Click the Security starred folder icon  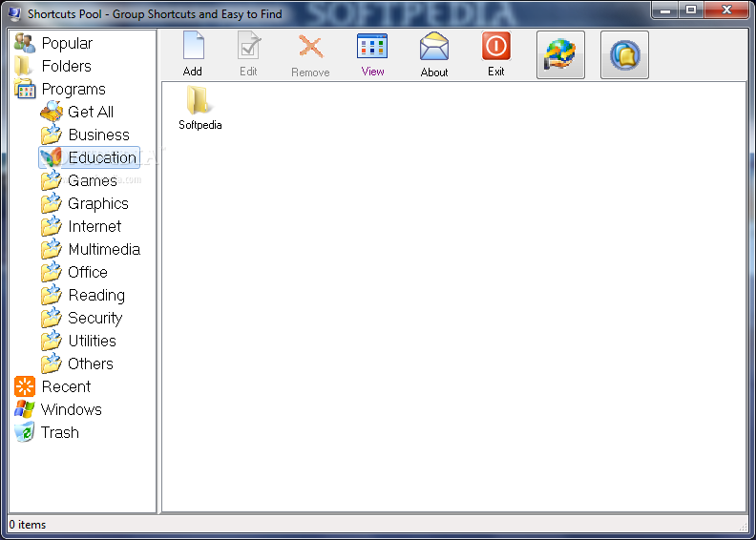[x=52, y=318]
